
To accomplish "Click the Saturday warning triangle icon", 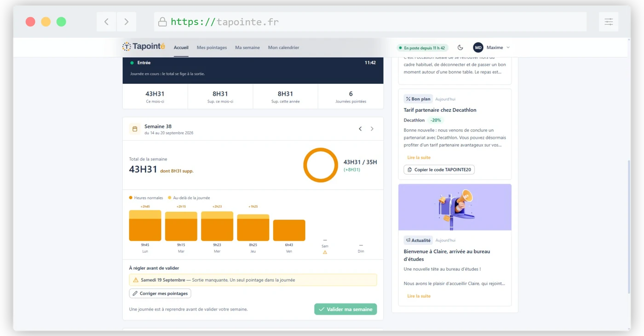I will pyautogui.click(x=325, y=252).
